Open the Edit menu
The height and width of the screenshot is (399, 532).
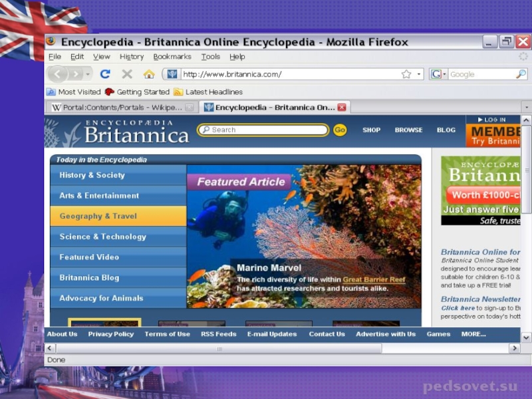(77, 57)
